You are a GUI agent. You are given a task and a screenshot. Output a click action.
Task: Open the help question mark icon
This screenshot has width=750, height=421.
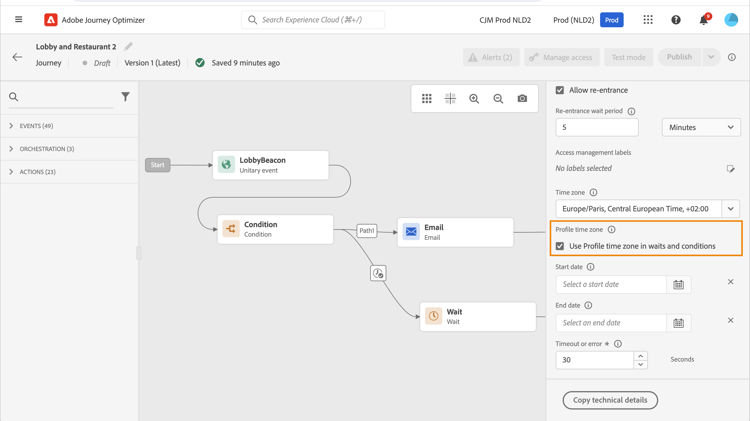click(x=676, y=20)
